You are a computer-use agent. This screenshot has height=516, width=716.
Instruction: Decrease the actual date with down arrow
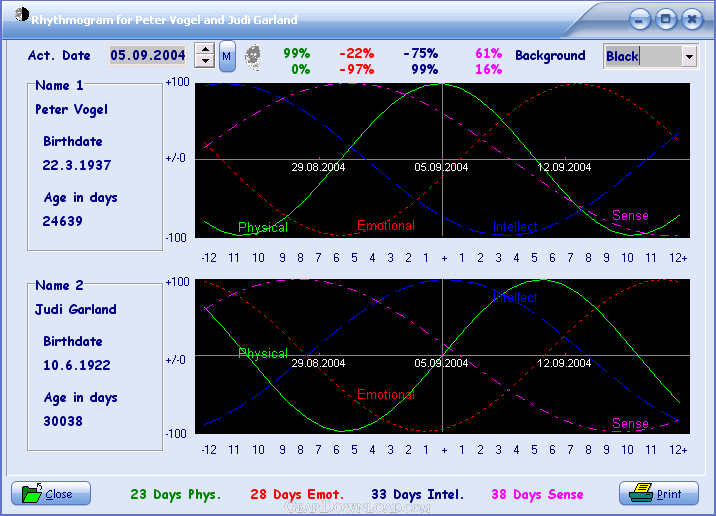205,62
